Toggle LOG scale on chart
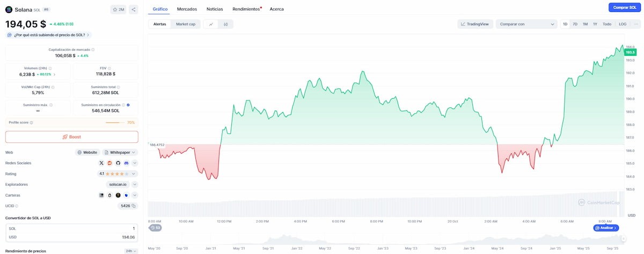Screen dimensions: 644x254 point(623,24)
